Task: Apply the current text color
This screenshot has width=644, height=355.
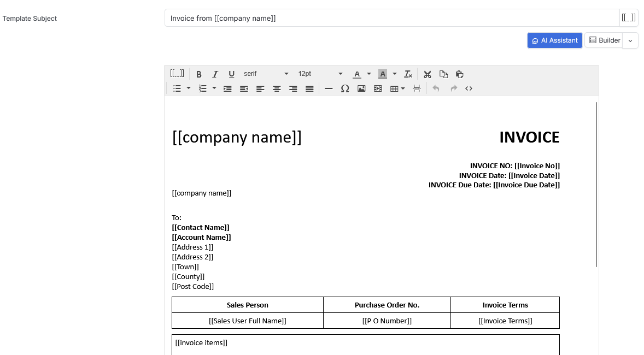Action: (357, 74)
